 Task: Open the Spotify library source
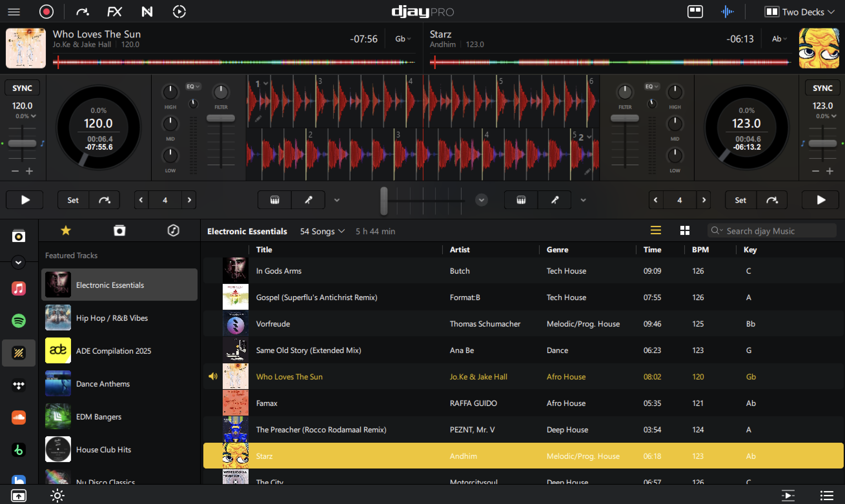pyautogui.click(x=19, y=320)
